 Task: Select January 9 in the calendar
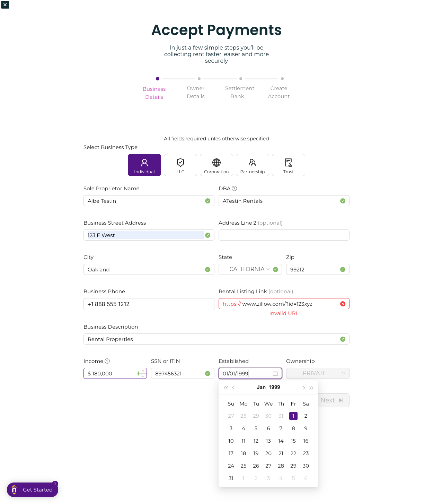[306, 428]
